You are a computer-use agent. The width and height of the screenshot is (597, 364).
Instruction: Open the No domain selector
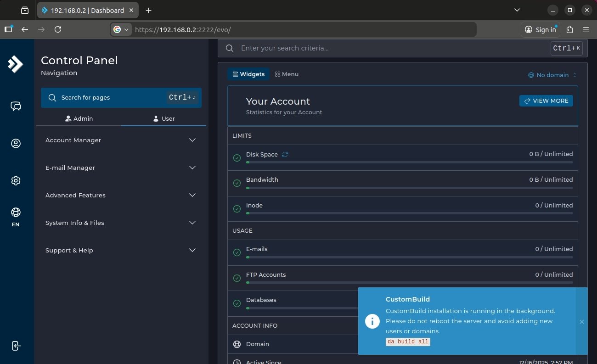pos(552,75)
